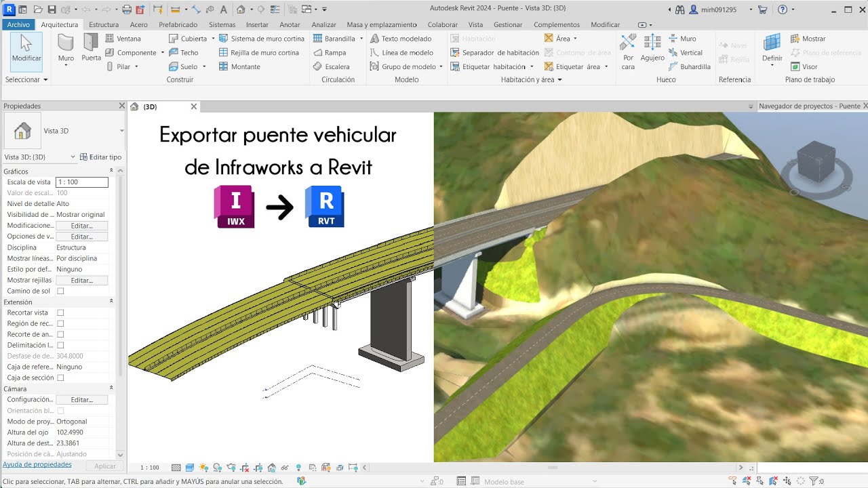
Task: Click Editar for Configuración de renderización
Action: tap(81, 400)
